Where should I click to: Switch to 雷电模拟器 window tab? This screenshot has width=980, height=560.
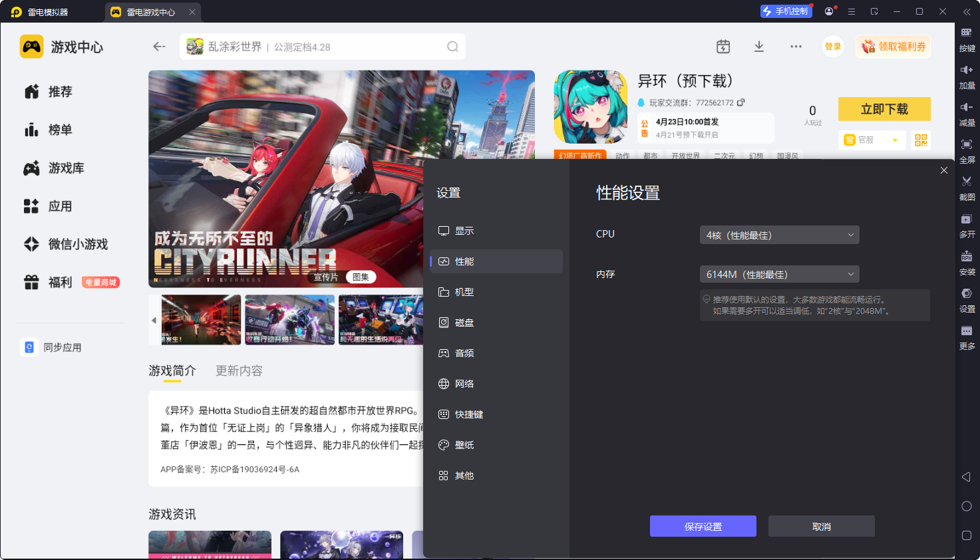click(40, 12)
